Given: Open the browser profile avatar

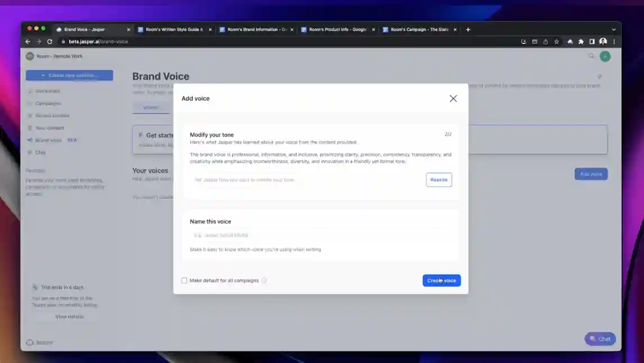Looking at the screenshot, I should [603, 42].
